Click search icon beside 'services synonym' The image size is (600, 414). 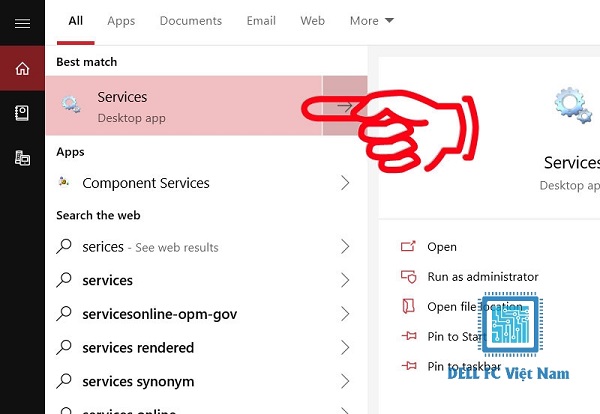click(64, 381)
